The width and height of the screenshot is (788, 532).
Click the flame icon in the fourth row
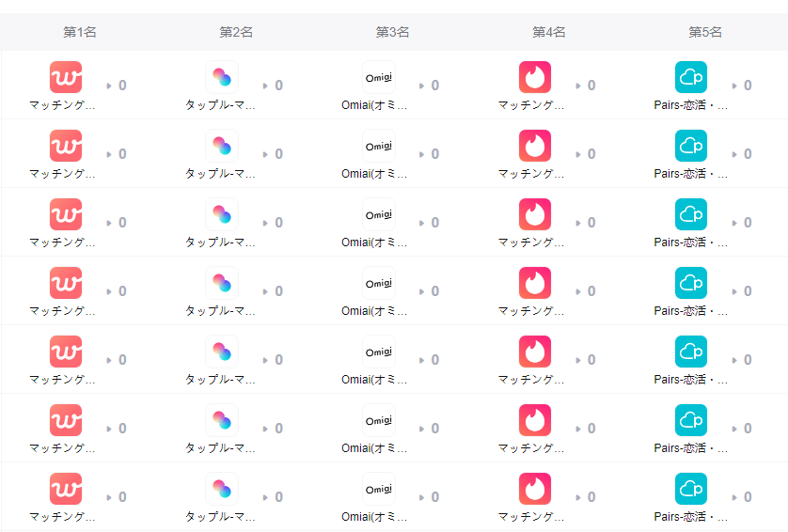tap(535, 283)
